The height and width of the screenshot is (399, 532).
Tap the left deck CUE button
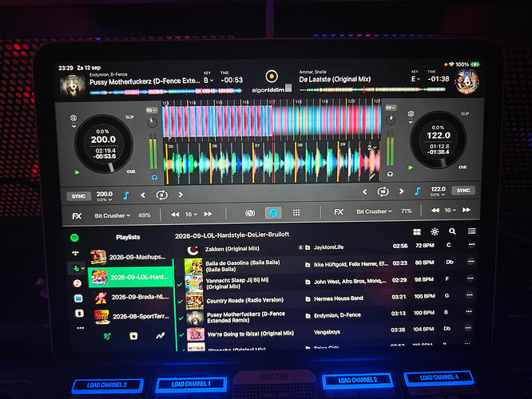[131, 172]
